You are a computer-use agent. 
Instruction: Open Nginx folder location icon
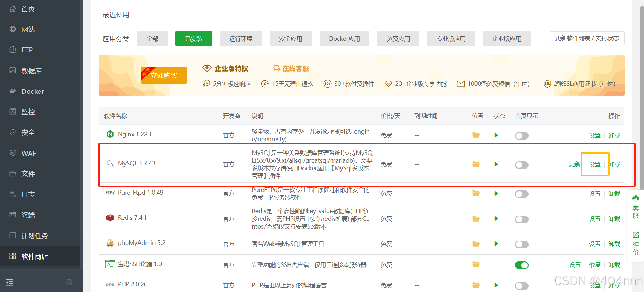coord(476,135)
